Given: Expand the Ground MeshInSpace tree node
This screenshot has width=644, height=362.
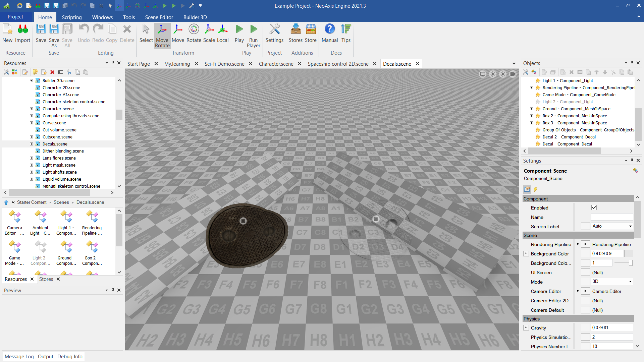Looking at the screenshot, I should (531, 109).
